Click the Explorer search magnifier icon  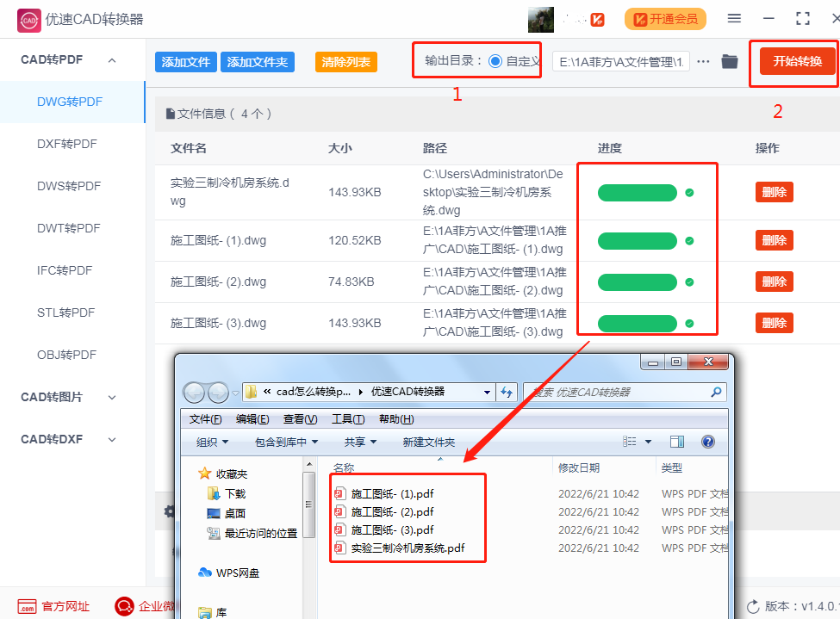tap(716, 393)
